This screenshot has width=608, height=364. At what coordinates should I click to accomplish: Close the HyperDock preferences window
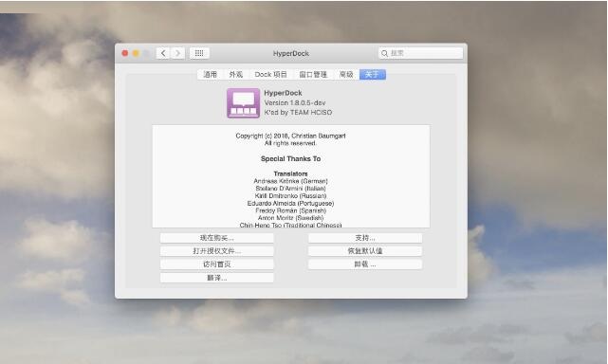[x=125, y=53]
